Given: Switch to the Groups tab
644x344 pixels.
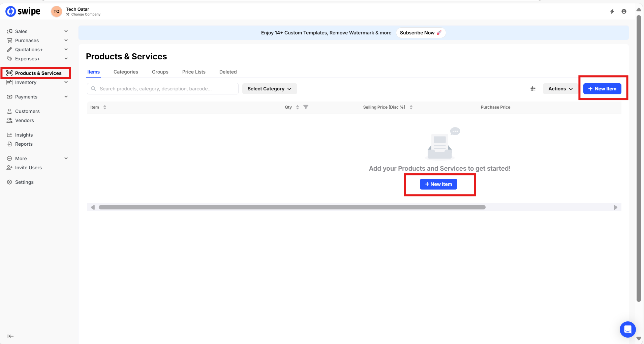Looking at the screenshot, I should [160, 72].
